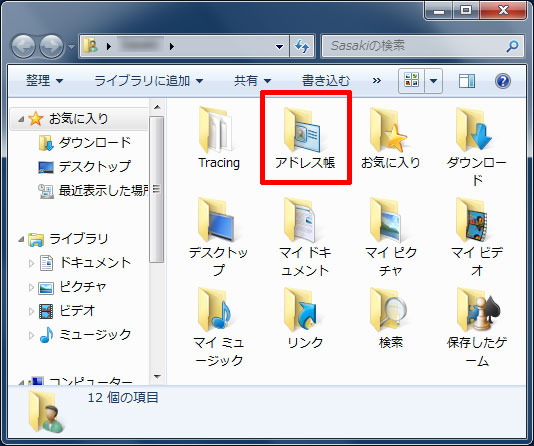Refresh the current folder view
This screenshot has height=446, width=534.
tap(302, 46)
